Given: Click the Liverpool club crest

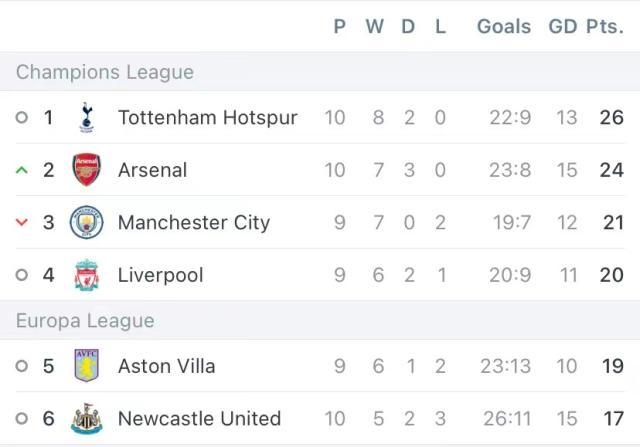Looking at the screenshot, I should coord(87,275).
